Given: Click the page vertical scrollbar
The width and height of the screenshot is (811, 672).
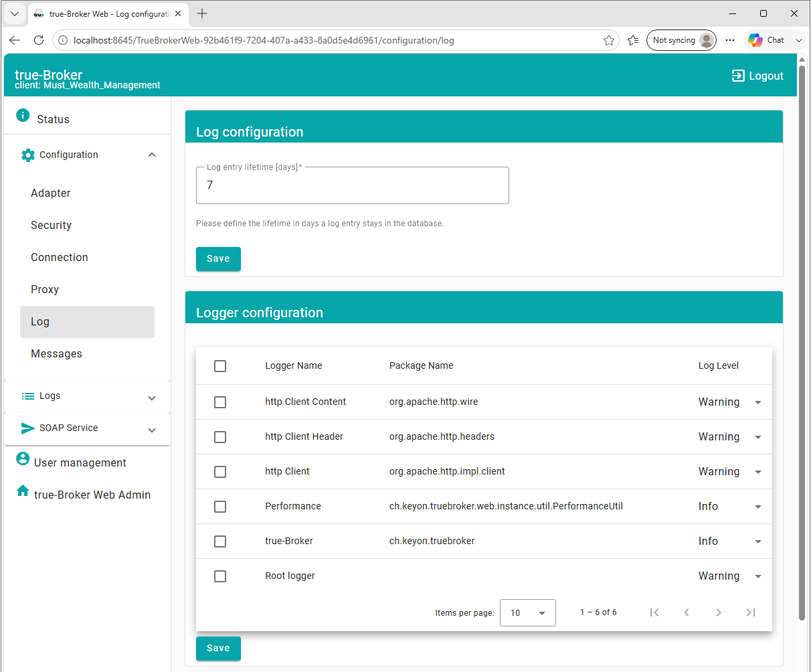Looking at the screenshot, I should tap(802, 341).
